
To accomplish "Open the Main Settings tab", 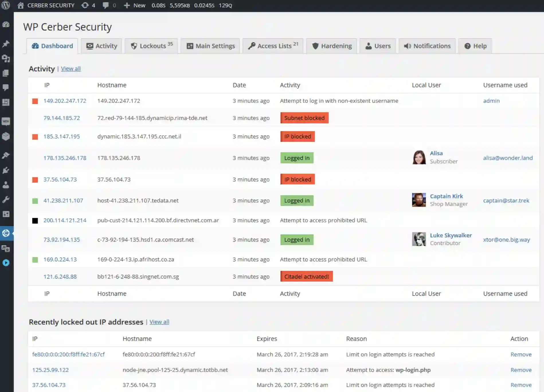I will click(210, 46).
